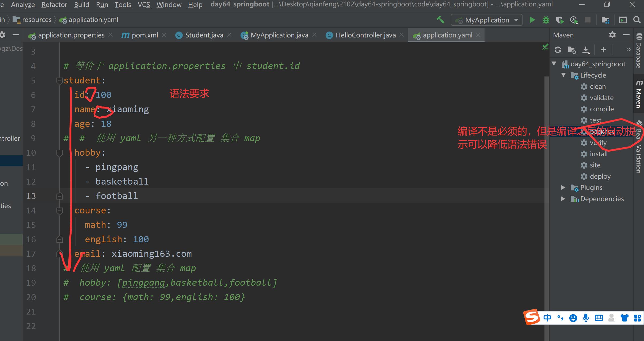Viewport: 644px width, 341px height.
Task: Click application.yaml breadcrumb in navigation bar
Action: 89,20
